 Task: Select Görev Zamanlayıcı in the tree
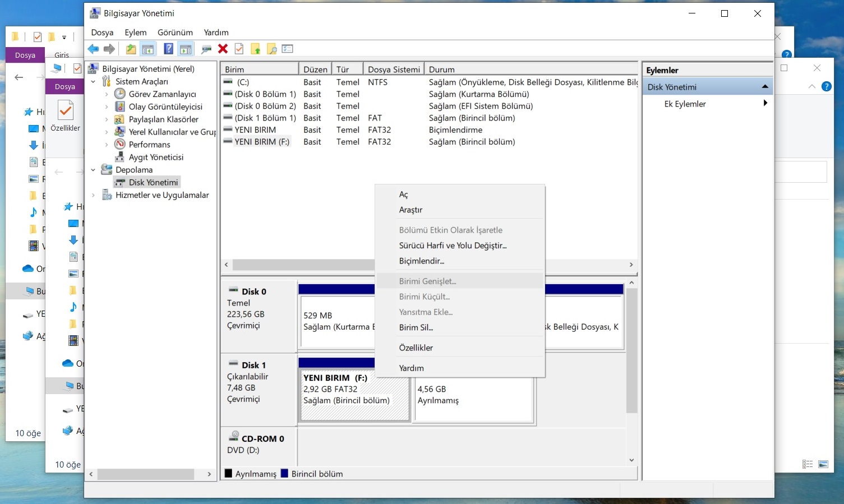tap(162, 94)
